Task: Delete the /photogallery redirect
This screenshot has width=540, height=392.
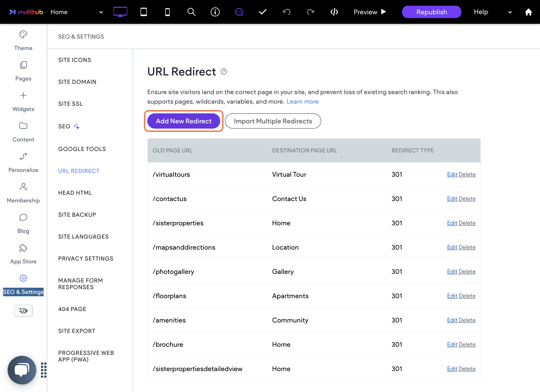Action: (x=467, y=271)
